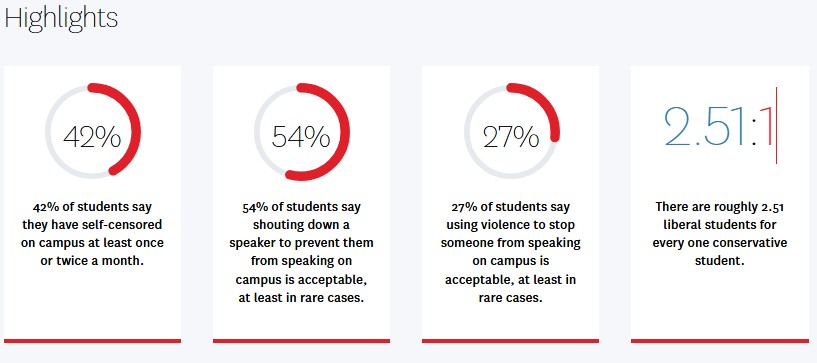Click the 27% number inside third ring
Image resolution: width=817 pixels, height=363 pixels.
click(511, 137)
